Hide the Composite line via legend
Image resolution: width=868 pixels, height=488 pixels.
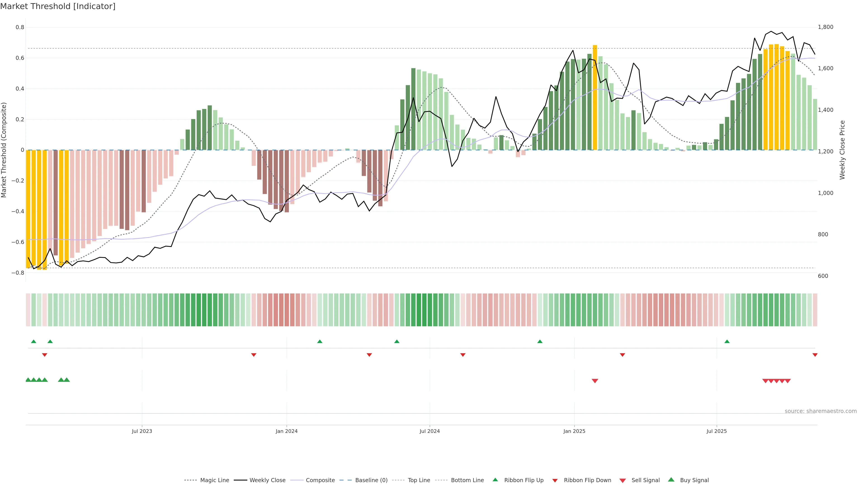pyautogui.click(x=320, y=480)
